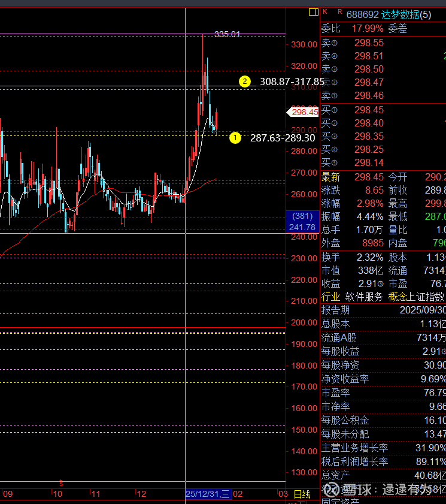Select the 买① 298.45 order row
446x504 pixels.
coord(383,110)
